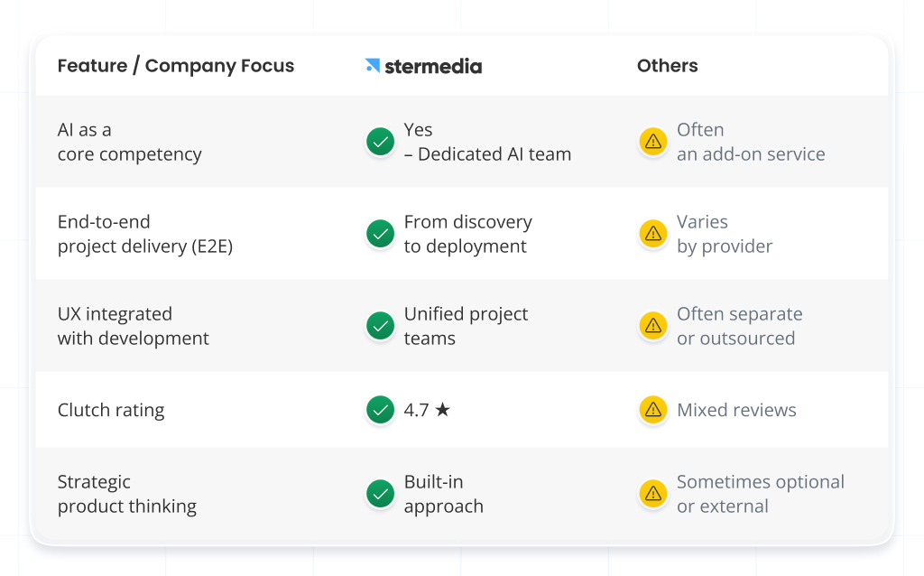Click warning icon beside 'Often separate or outsourced'
The height and width of the screenshot is (576, 924).
point(653,325)
